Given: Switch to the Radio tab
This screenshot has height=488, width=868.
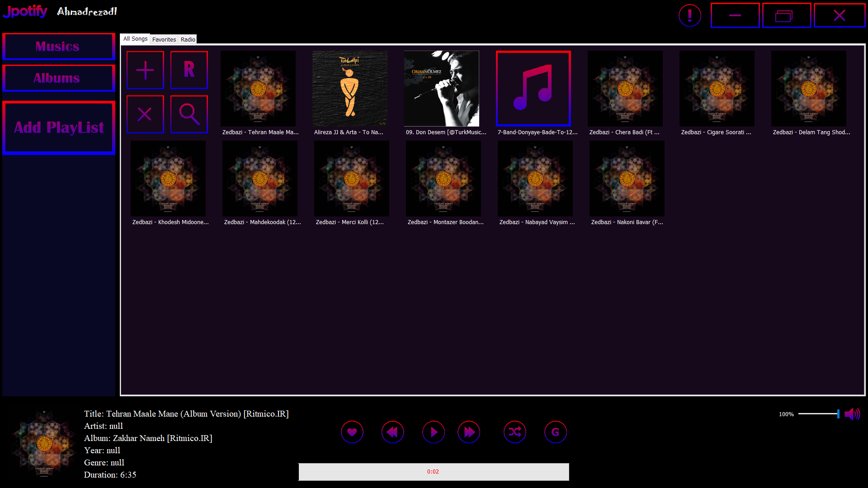Looking at the screenshot, I should point(188,39).
